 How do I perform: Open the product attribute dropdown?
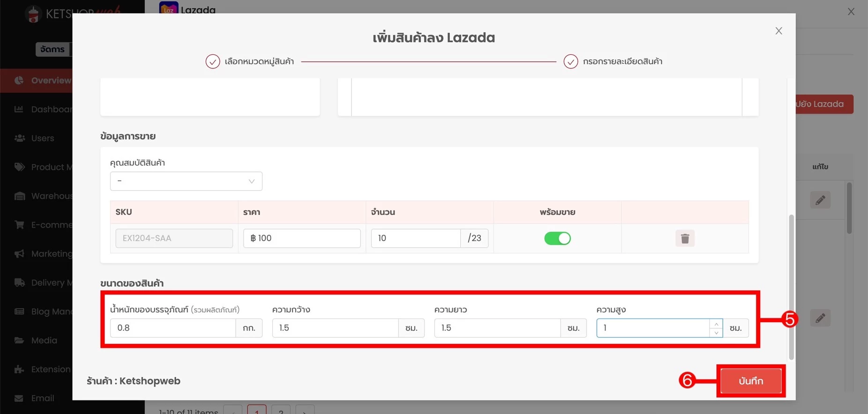[x=186, y=181]
